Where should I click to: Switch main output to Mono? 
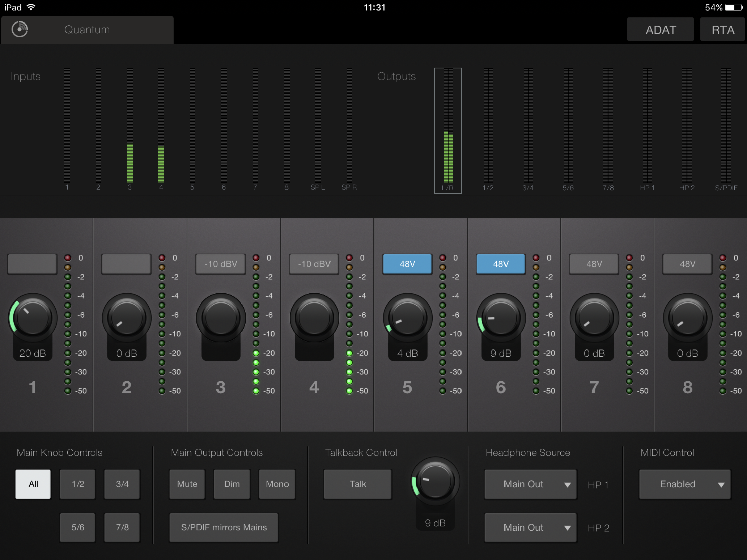[277, 484]
